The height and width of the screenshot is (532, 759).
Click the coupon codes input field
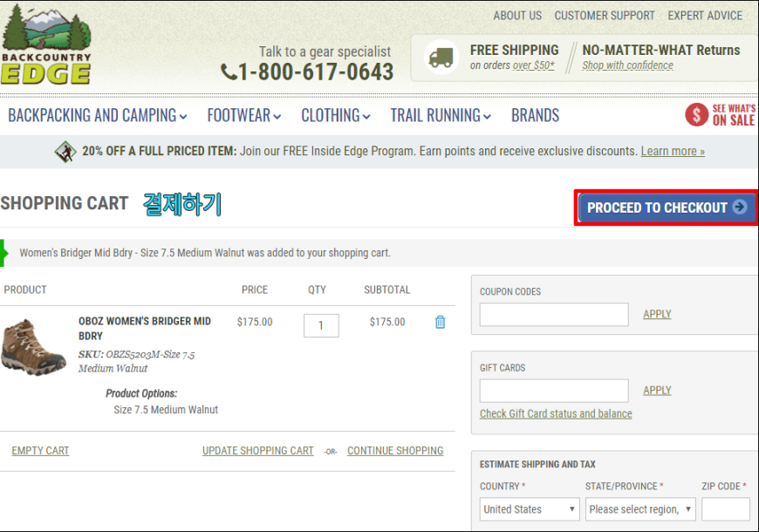tap(554, 315)
